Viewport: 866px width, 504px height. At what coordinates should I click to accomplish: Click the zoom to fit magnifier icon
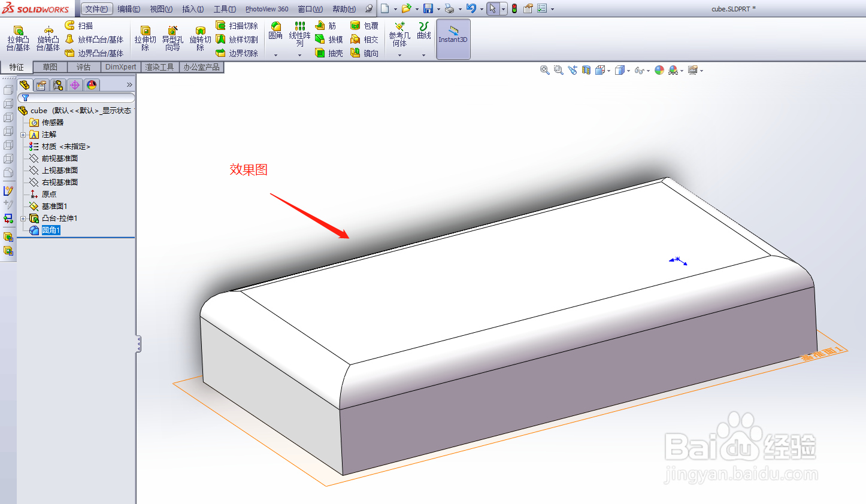(544, 70)
